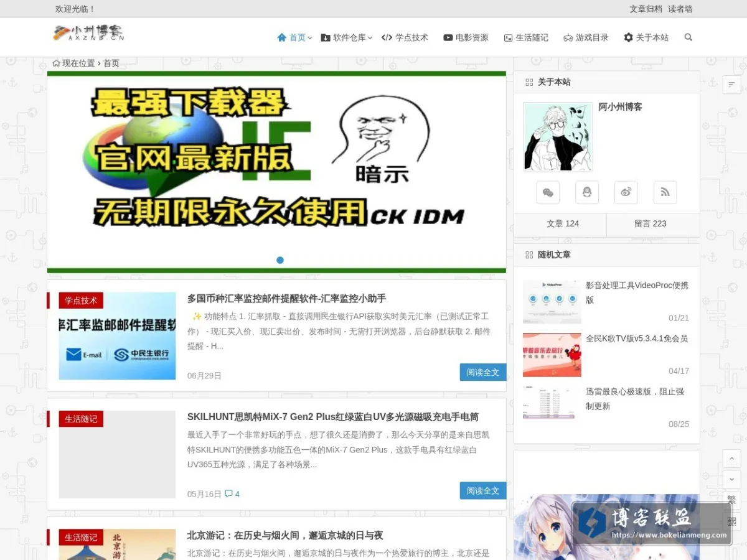Open SKILHUNT思凯特MiX-7 Gen2 Plus article title
Screen dimensions: 747x560
click(333, 417)
